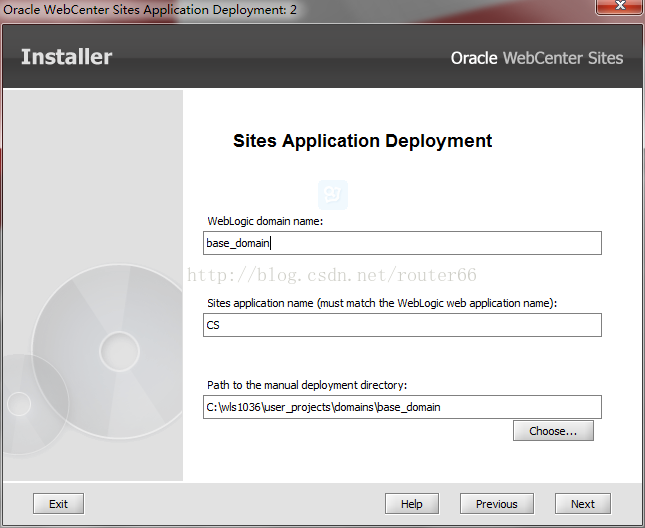Click the Oracle WebCenter Sites banner text
645x528 pixels.
(x=537, y=58)
